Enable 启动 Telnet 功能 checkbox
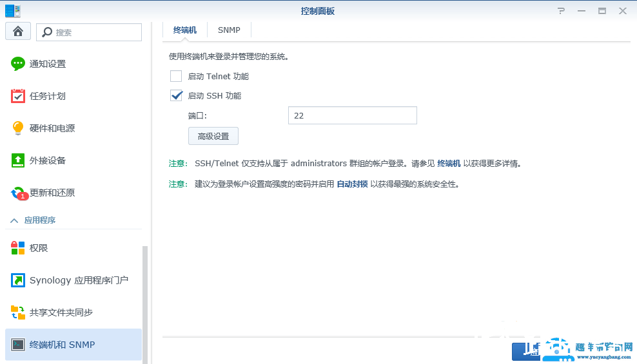 click(176, 76)
